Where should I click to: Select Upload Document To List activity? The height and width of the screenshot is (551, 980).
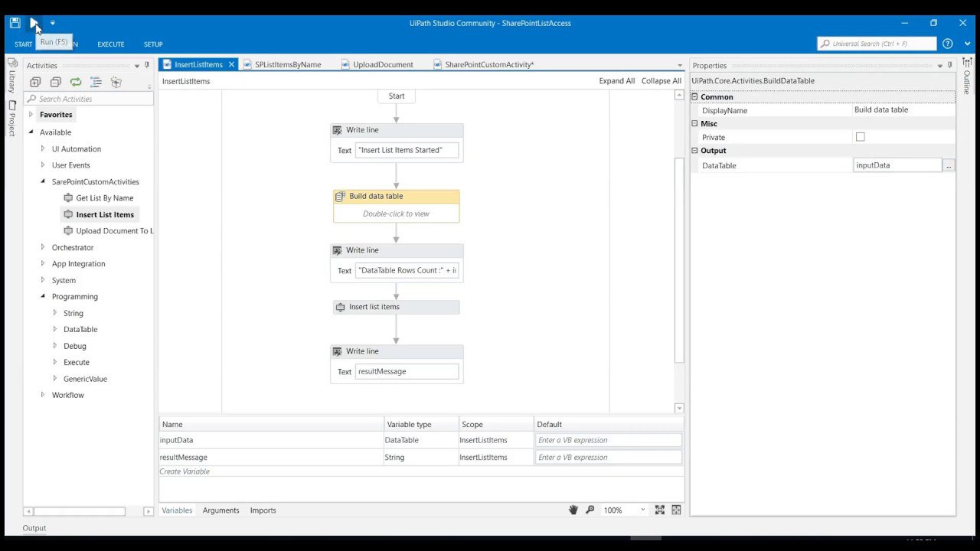(108, 231)
